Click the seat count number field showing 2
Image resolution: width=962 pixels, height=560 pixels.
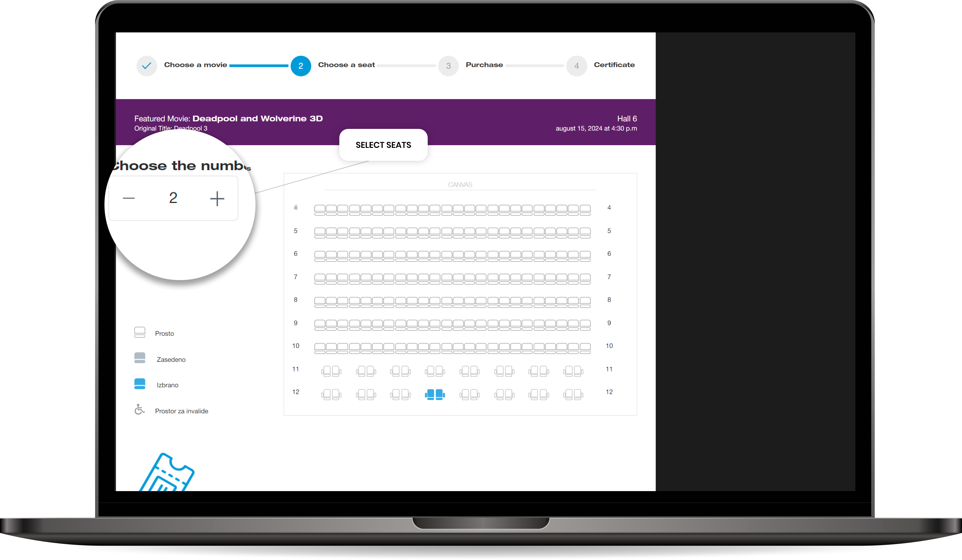click(173, 198)
